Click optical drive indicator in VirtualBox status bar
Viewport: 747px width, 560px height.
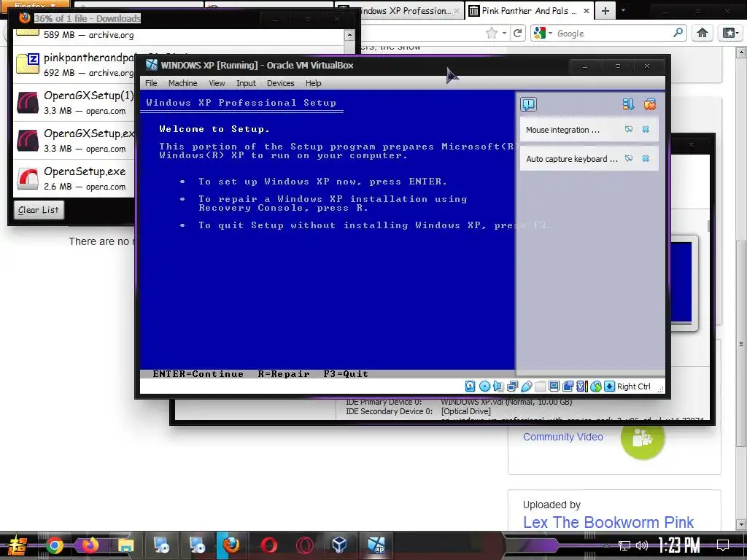[x=484, y=386]
